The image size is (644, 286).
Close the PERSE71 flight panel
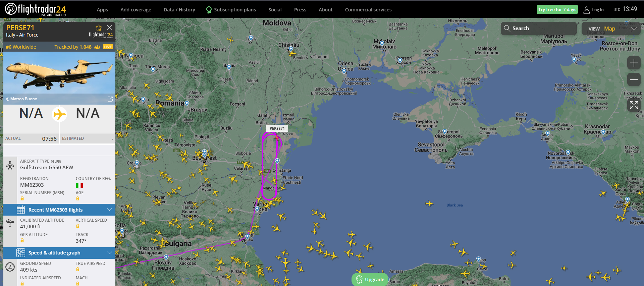point(109,28)
